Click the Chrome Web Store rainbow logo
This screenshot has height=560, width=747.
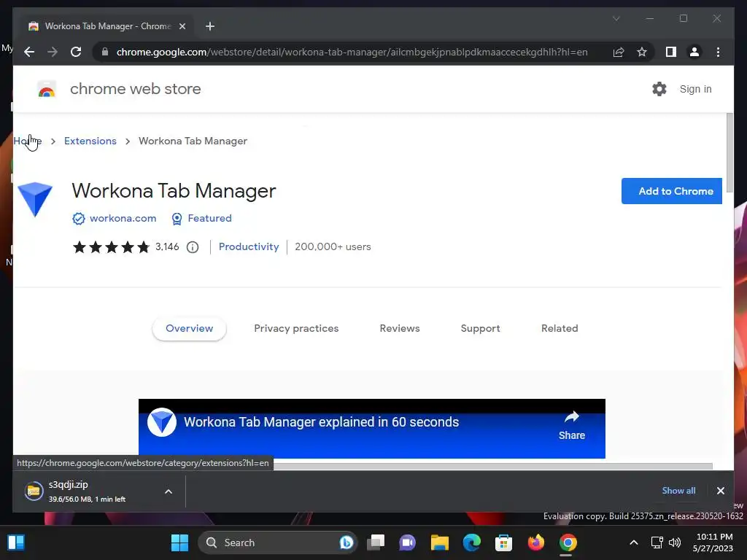point(47,89)
